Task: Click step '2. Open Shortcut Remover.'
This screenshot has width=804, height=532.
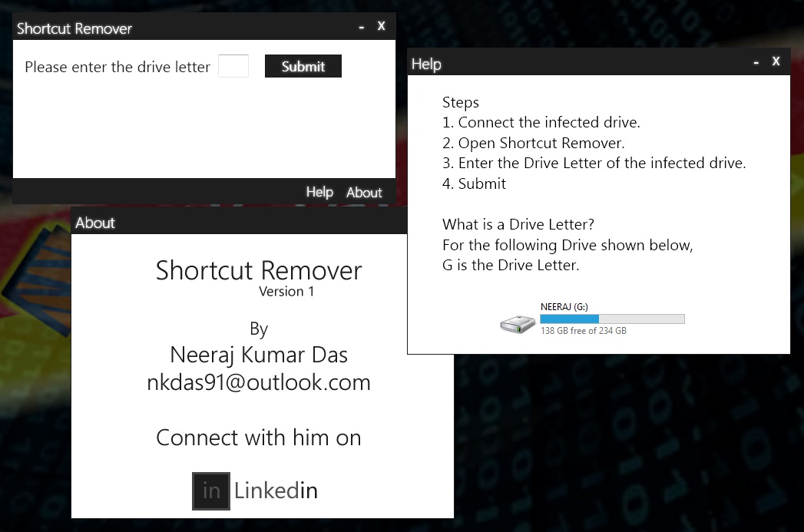Action: [533, 143]
